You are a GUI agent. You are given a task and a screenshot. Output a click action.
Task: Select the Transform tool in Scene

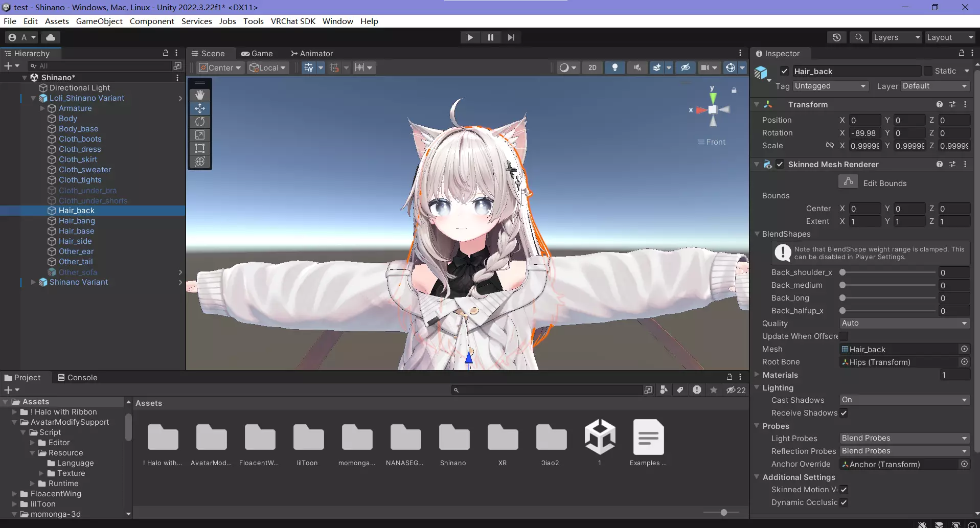pyautogui.click(x=200, y=162)
